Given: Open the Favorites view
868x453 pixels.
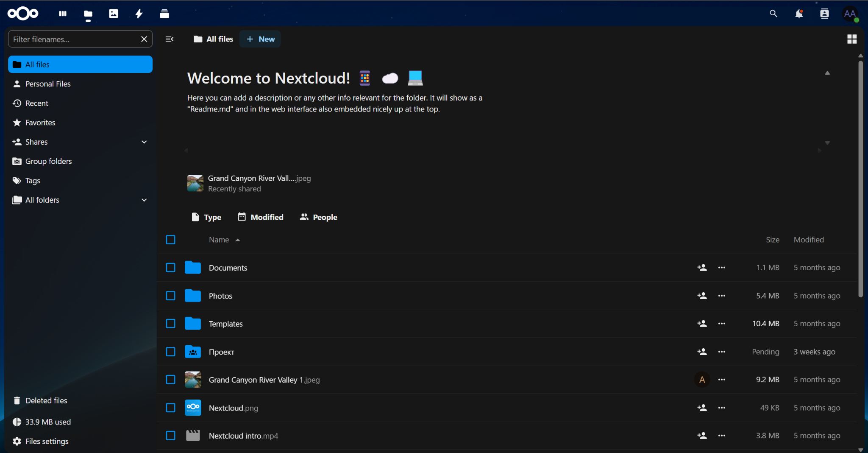Looking at the screenshot, I should pyautogui.click(x=80, y=123).
